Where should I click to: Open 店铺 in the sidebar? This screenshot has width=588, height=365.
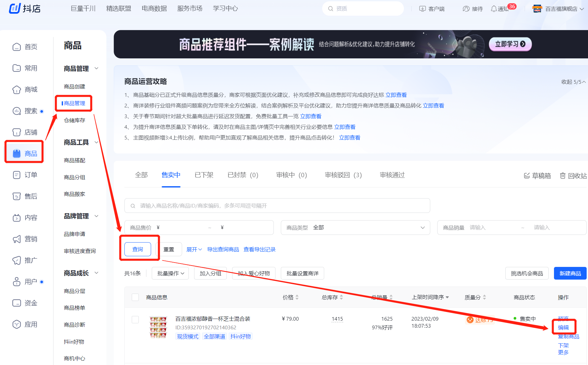point(25,132)
